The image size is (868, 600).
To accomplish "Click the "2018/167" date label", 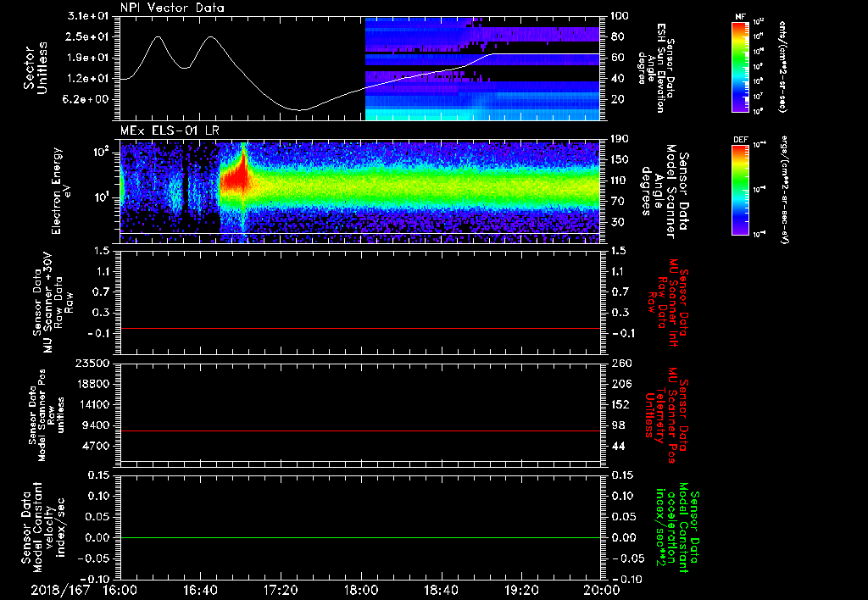I will pyautogui.click(x=60, y=590).
